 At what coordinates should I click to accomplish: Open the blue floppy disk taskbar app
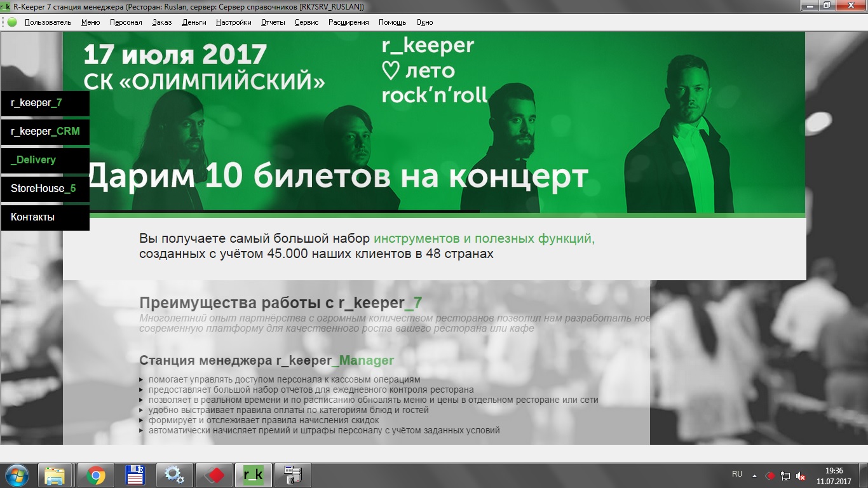click(x=135, y=475)
